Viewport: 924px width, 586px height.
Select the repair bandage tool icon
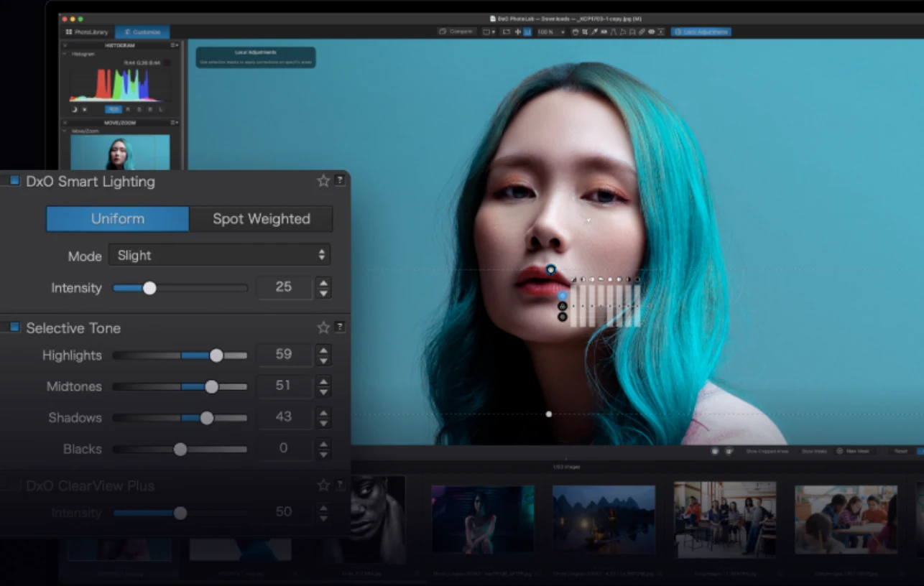tap(642, 32)
